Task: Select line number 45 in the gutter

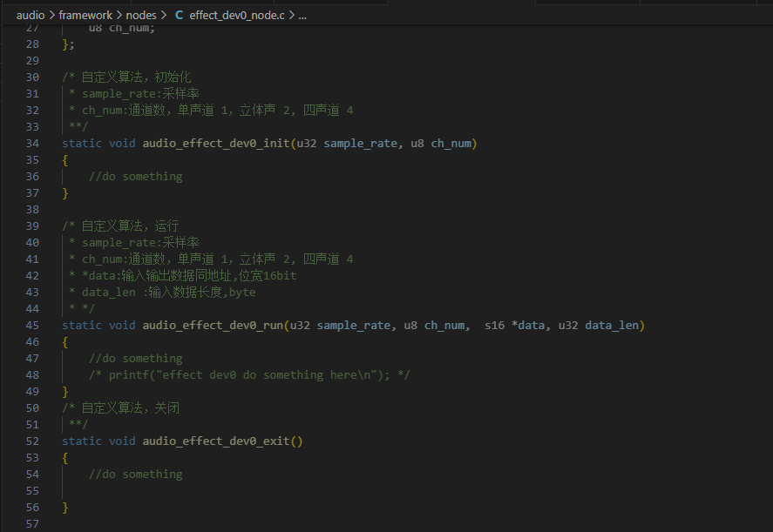Action: click(x=32, y=325)
